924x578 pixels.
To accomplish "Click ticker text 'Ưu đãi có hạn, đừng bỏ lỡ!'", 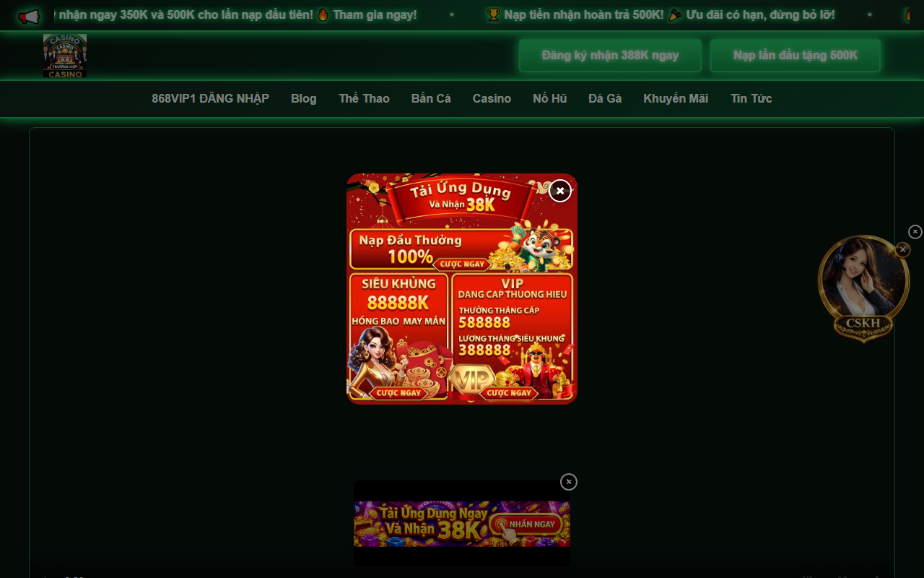I will (761, 14).
